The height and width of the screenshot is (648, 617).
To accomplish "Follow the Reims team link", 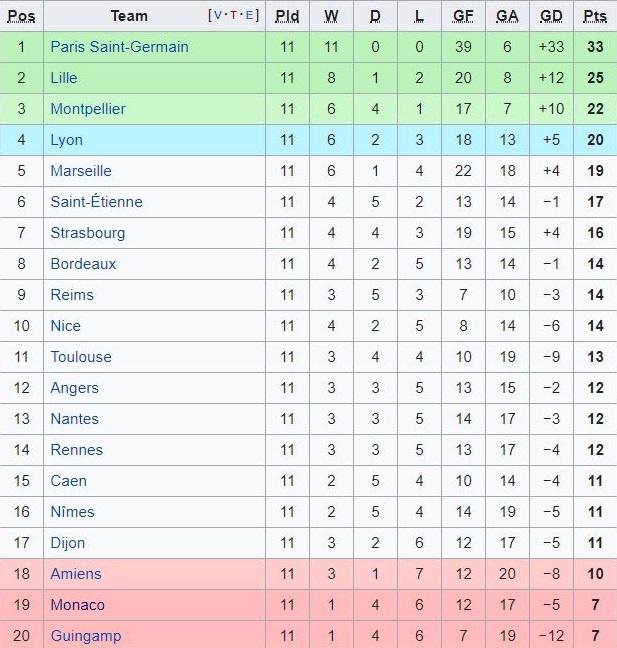I will pos(72,295).
